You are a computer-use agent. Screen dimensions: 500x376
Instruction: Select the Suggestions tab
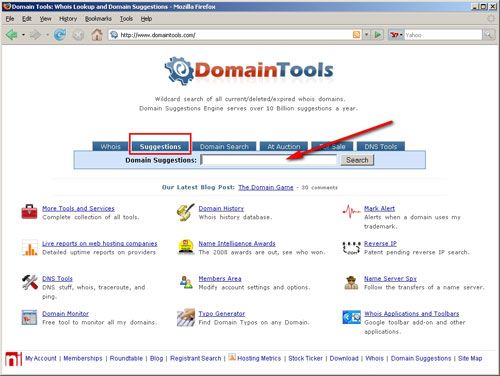(x=160, y=146)
